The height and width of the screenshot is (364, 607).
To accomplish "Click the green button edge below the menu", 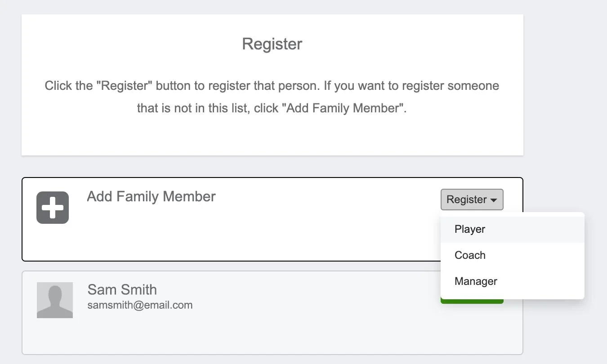I will point(472,301).
